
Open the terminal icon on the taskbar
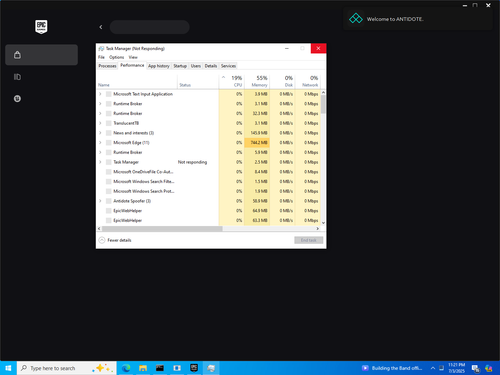[160, 368]
